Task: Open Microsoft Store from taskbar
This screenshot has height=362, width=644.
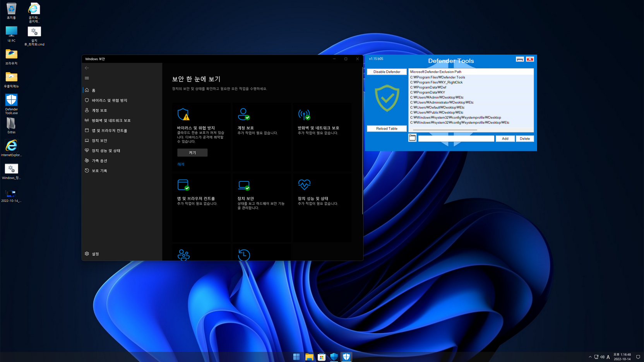Action: (x=322, y=357)
